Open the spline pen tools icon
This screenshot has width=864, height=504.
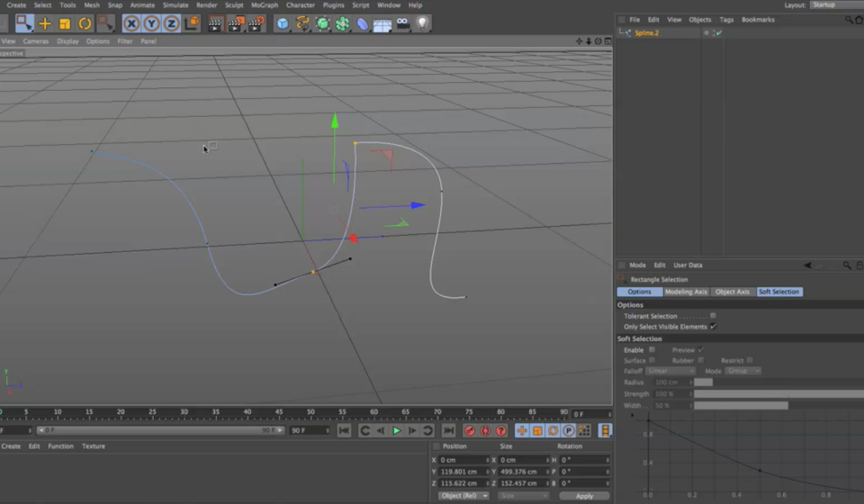click(302, 23)
